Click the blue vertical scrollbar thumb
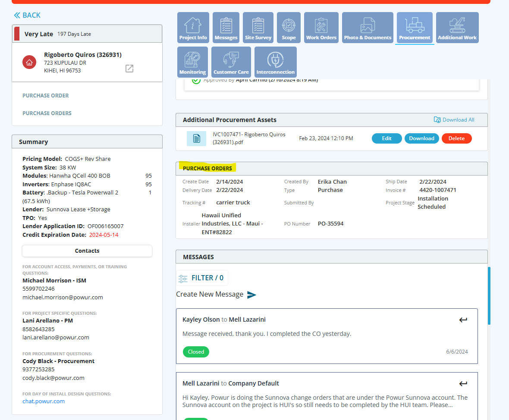Viewport: 509px width, 420px height. 489,295
